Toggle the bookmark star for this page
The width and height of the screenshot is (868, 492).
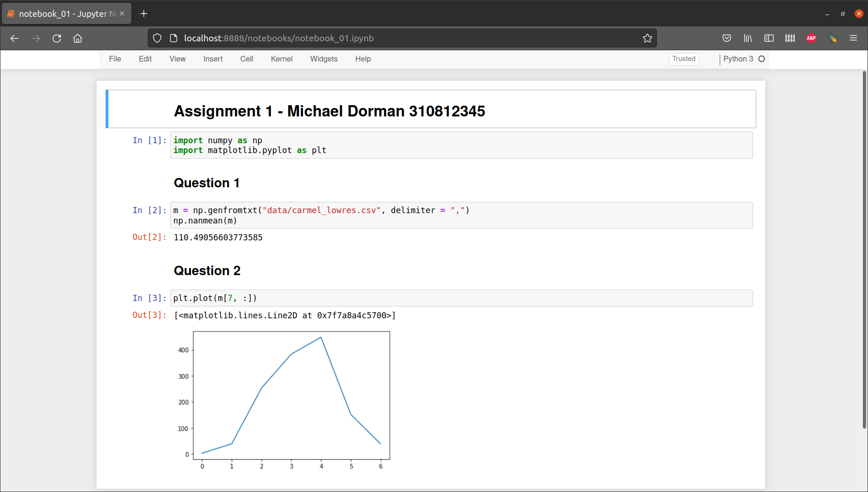[648, 38]
